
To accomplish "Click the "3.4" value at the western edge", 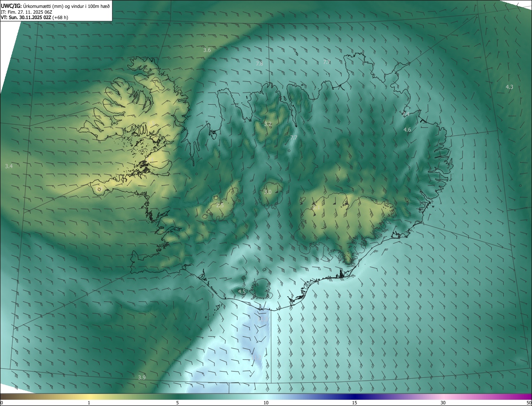I will tap(9, 166).
